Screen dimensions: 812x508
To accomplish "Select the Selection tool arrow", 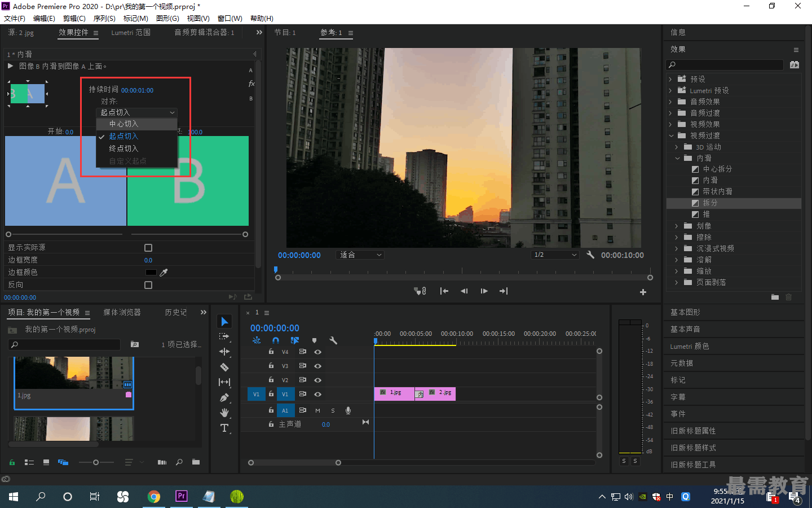I will click(x=224, y=321).
